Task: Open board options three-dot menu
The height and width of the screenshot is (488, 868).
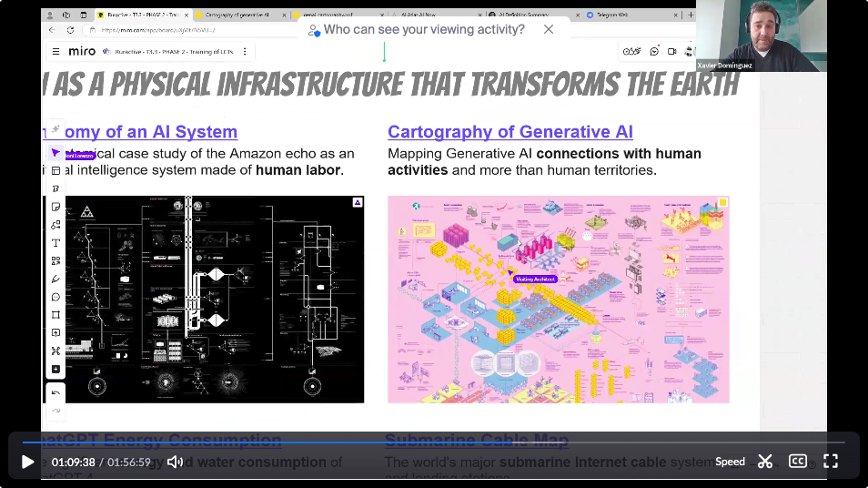Action: click(x=244, y=52)
